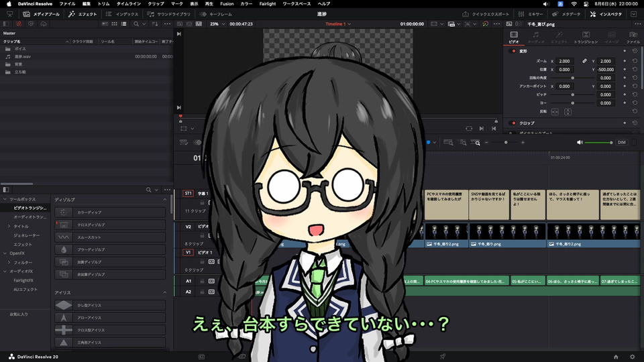
Task: Switch to the ファイル inspector tab
Action: tap(633, 38)
